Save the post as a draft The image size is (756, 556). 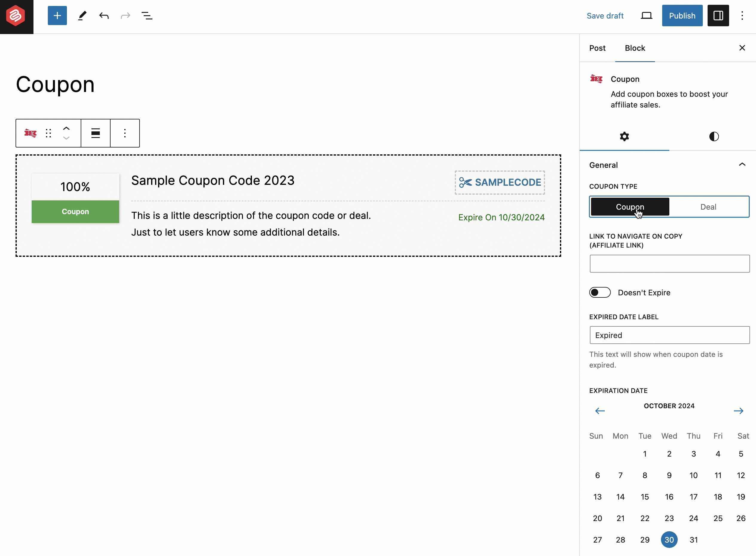pos(605,16)
